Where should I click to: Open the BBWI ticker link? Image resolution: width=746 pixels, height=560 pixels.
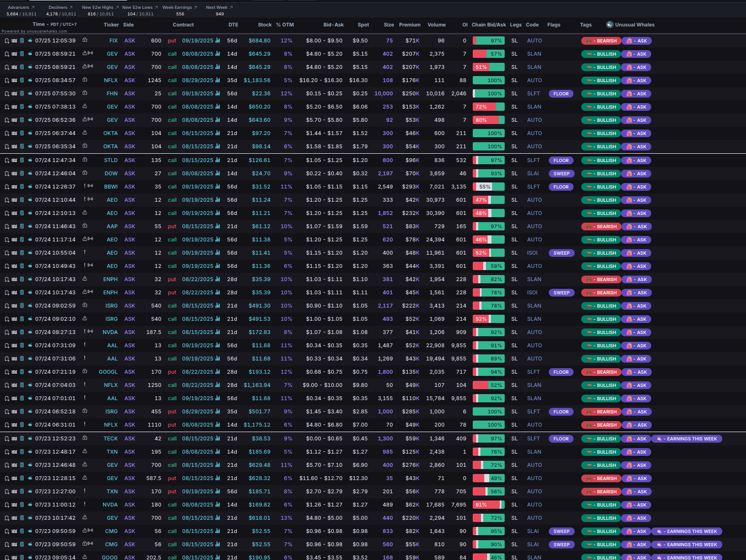pos(111,187)
